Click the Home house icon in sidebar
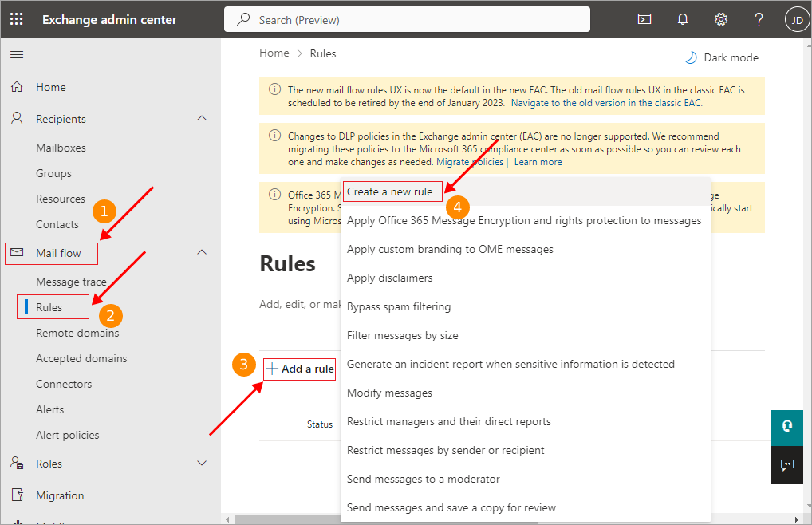Viewport: 812px width, 525px height. click(x=17, y=87)
